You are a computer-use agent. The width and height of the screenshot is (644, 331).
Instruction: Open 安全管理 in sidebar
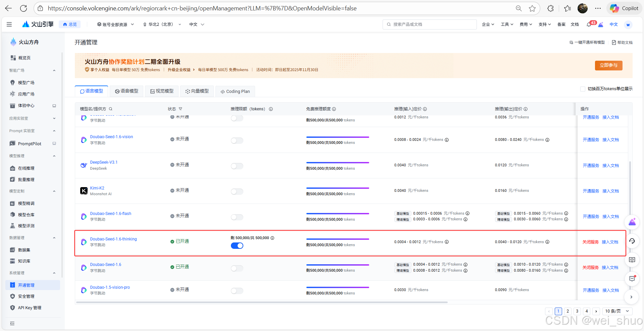(x=26, y=296)
